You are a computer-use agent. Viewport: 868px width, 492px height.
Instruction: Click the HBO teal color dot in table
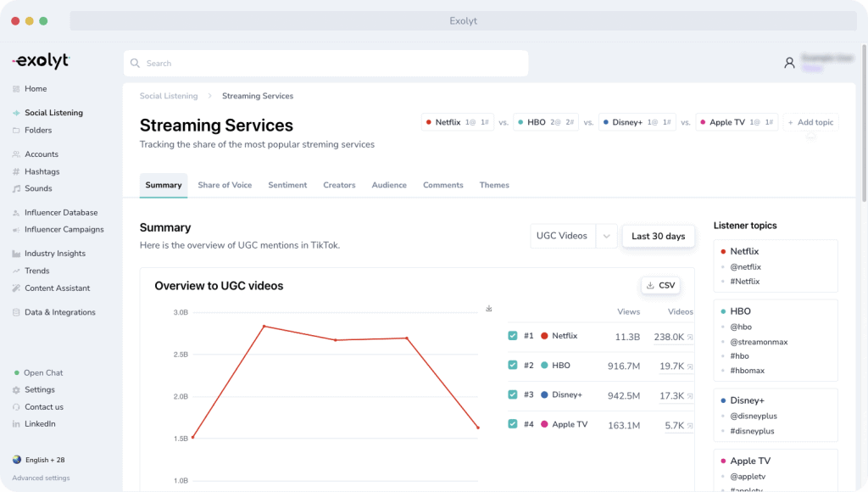544,365
